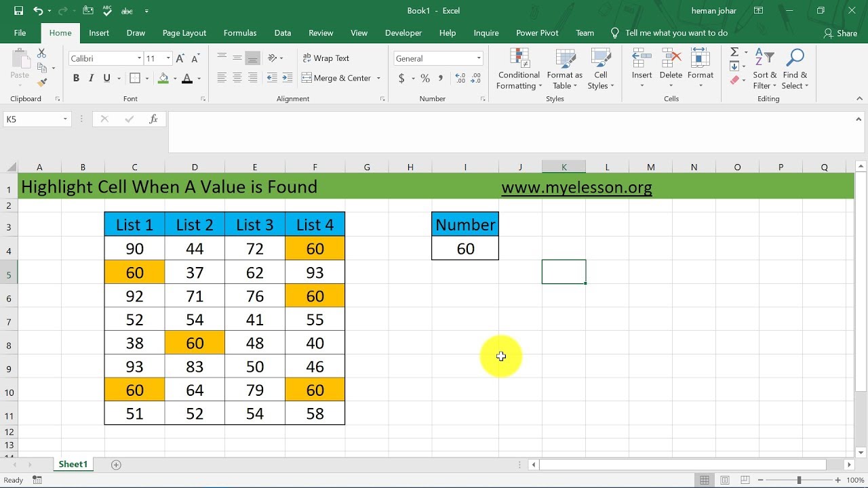Screen dimensions: 868x488
Task: Switch to the Page Layout tab
Action: [x=184, y=33]
